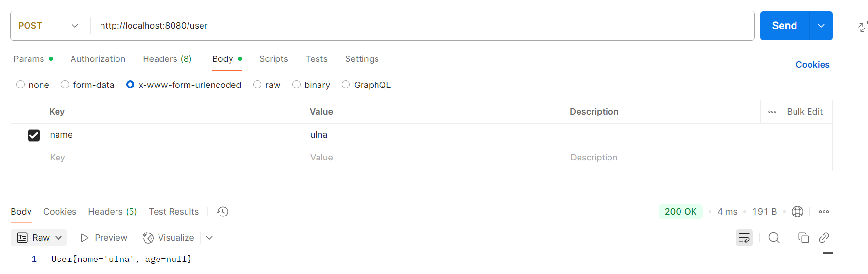Image resolution: width=868 pixels, height=274 pixels.
Task: Search the response body with magnifier icon
Action: click(x=774, y=238)
